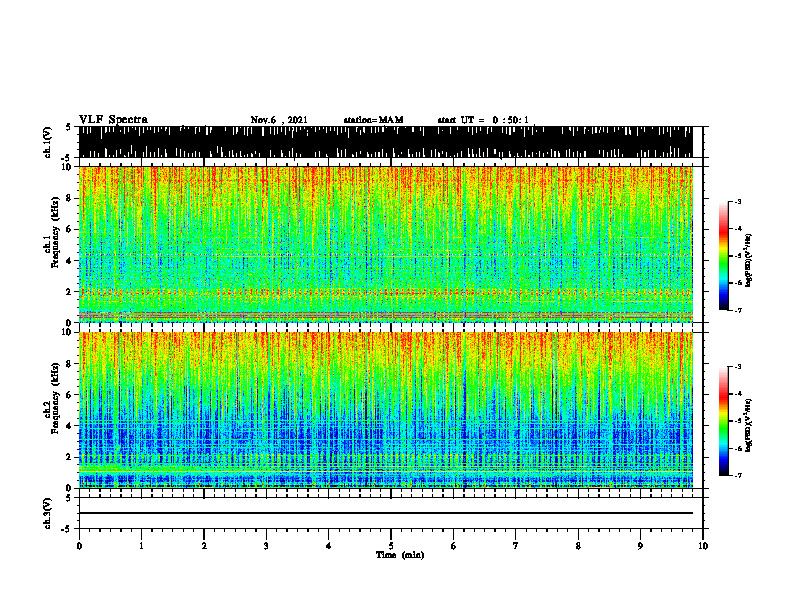Click the "-7" tick on ch.2 color bar
The width and height of the screenshot is (792, 612).
click(x=738, y=475)
